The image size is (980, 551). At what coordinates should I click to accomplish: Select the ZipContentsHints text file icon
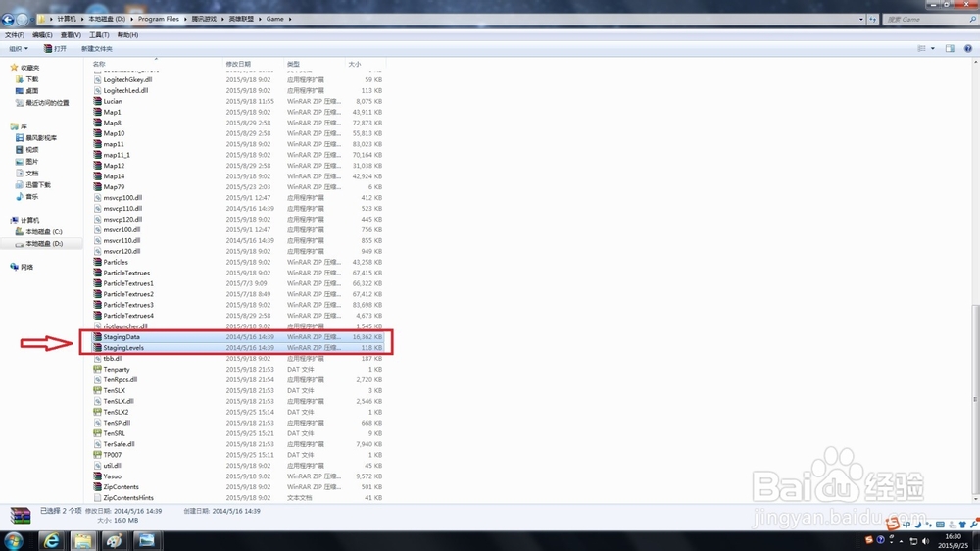click(97, 498)
